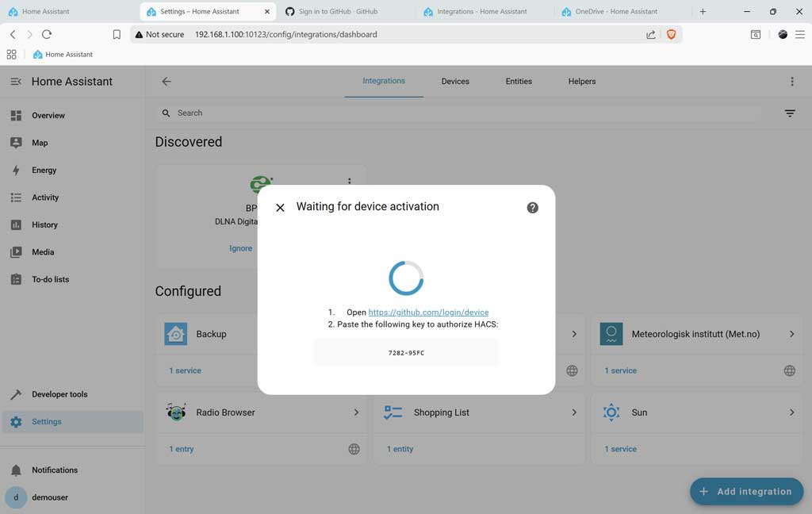Open the browser main menu

pyautogui.click(x=799, y=34)
